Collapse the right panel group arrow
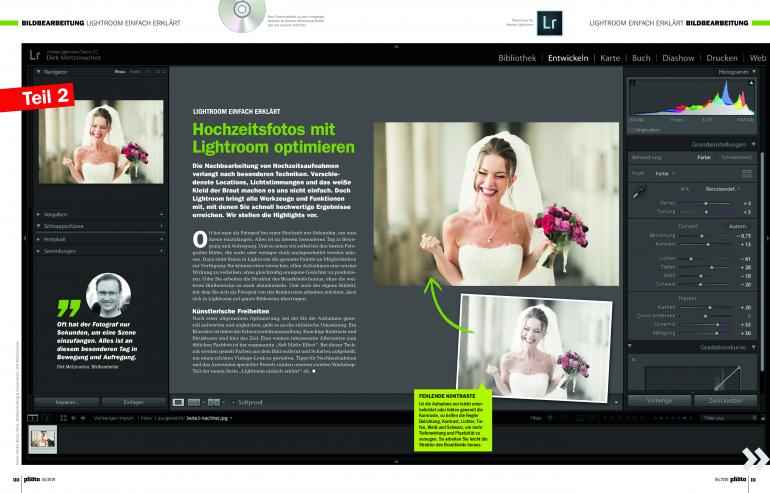 click(767, 238)
